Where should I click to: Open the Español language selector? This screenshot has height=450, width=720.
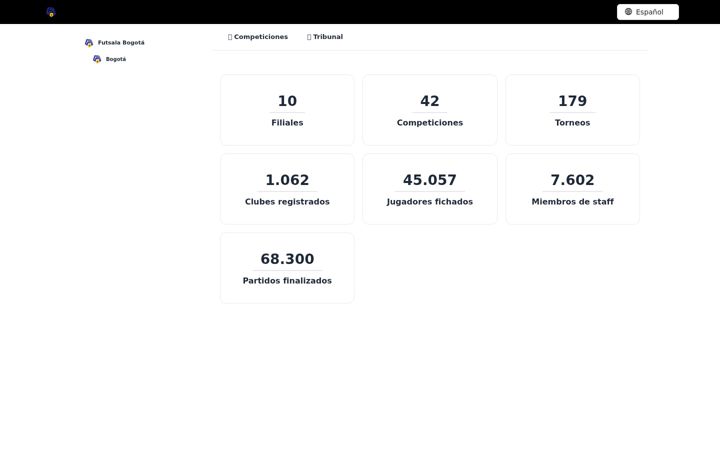647,12
